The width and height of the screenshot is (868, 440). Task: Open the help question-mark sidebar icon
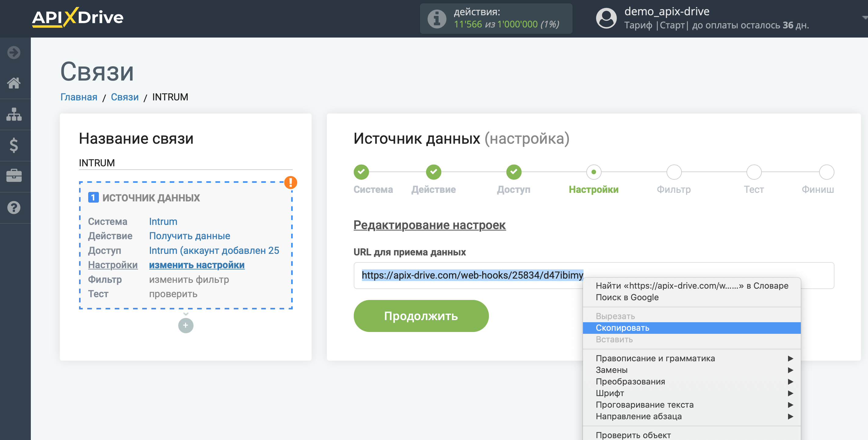14,207
